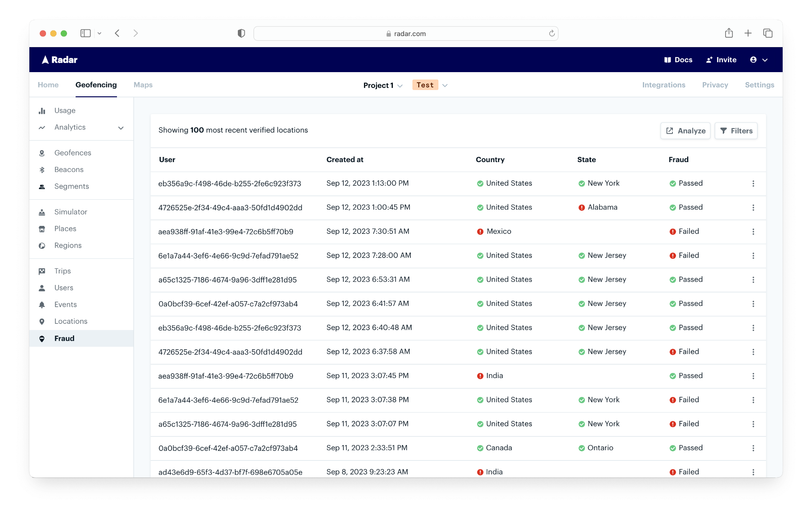
Task: Open the Regions globe icon
Action: pos(42,246)
